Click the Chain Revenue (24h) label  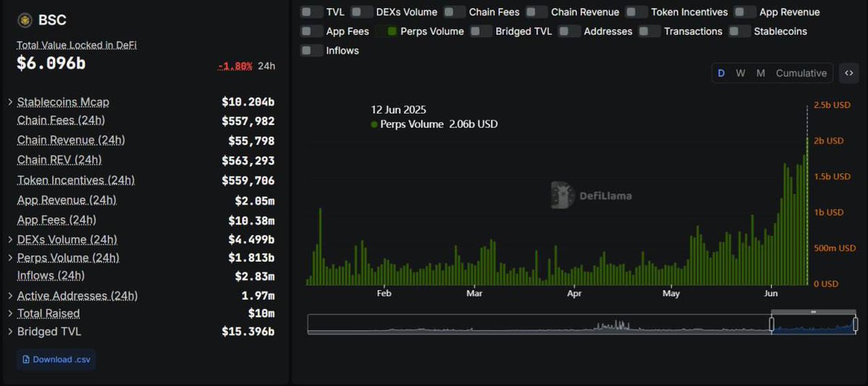pyautogui.click(x=71, y=140)
